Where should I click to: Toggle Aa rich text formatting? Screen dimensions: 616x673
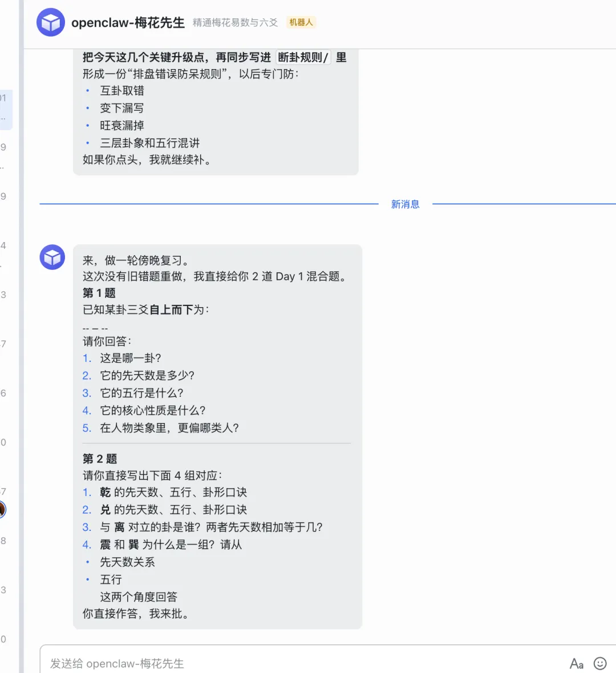coord(576,663)
